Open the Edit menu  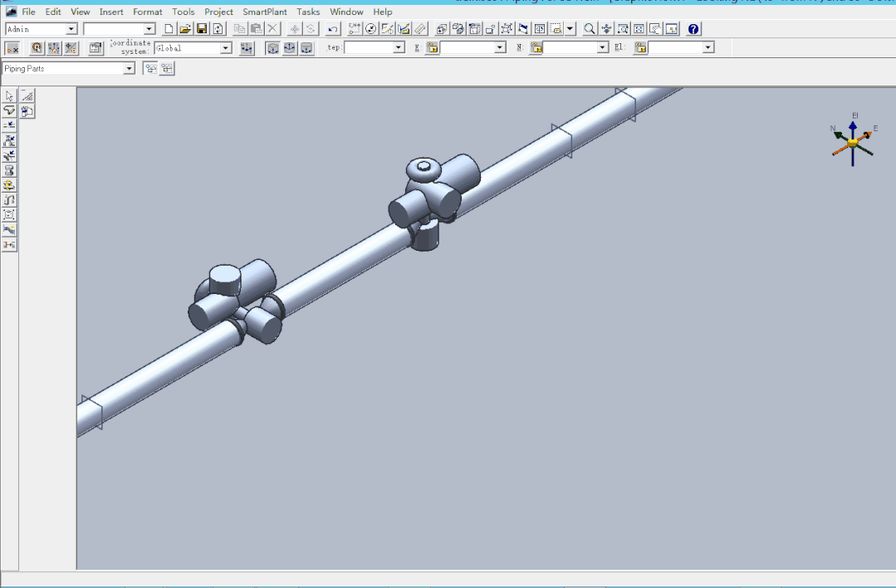pos(53,12)
